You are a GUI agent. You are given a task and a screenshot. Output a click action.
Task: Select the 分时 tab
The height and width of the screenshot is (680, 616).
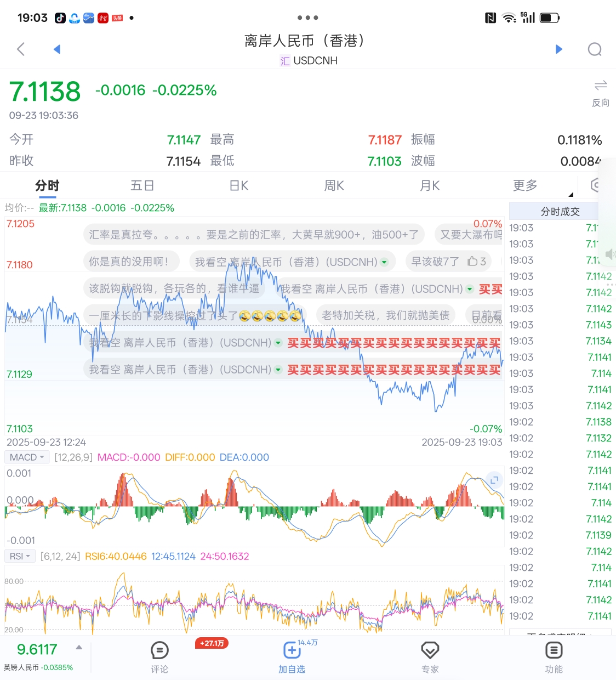coord(47,185)
